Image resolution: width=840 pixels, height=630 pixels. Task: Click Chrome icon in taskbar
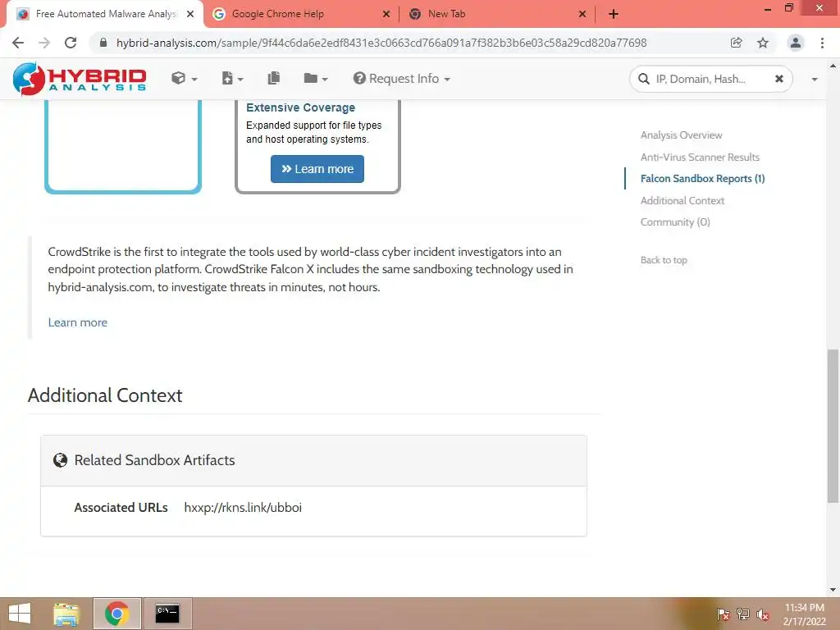click(x=116, y=614)
